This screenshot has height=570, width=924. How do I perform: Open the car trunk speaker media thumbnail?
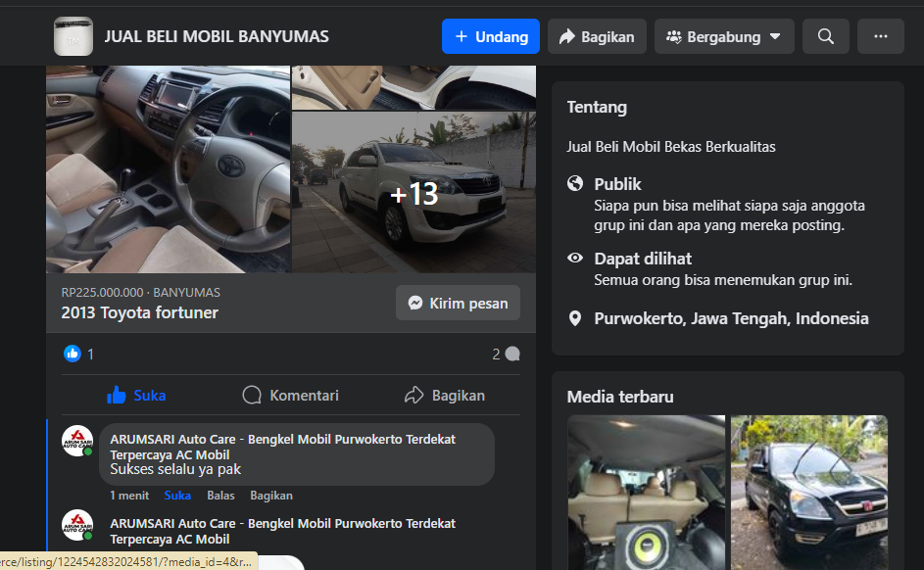pyautogui.click(x=647, y=493)
